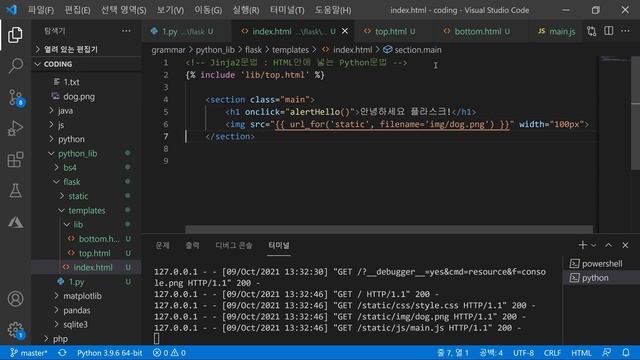Click the feedback icon in status bar
The width and height of the screenshot is (640, 360).
point(607,353)
